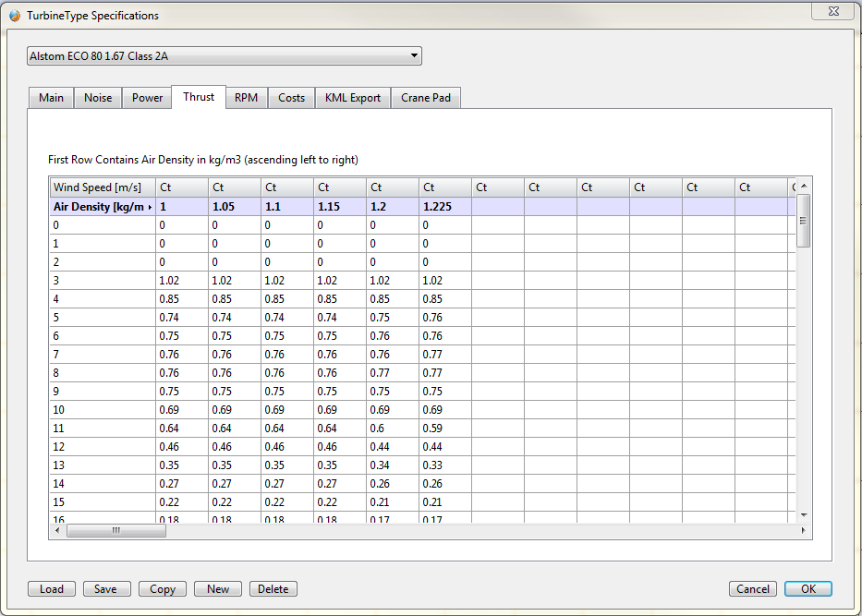Image resolution: width=862 pixels, height=616 pixels.
Task: Cancel the dialog
Action: point(753,589)
